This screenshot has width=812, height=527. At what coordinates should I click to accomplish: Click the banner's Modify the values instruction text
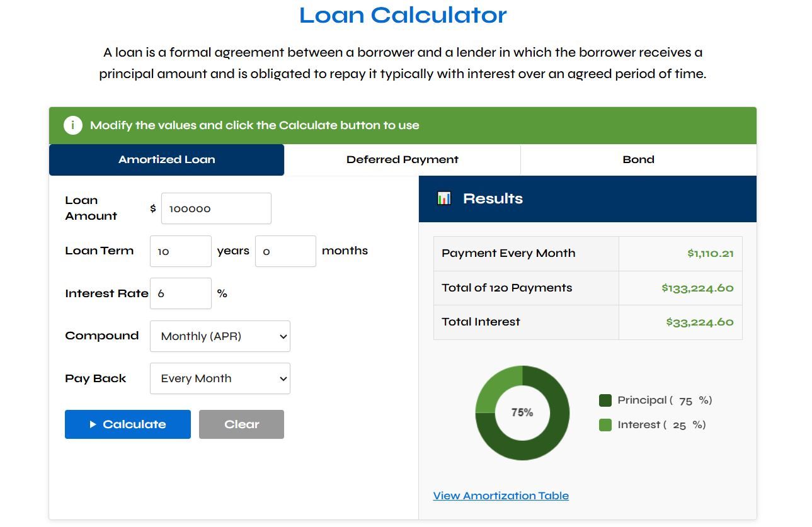coord(254,125)
